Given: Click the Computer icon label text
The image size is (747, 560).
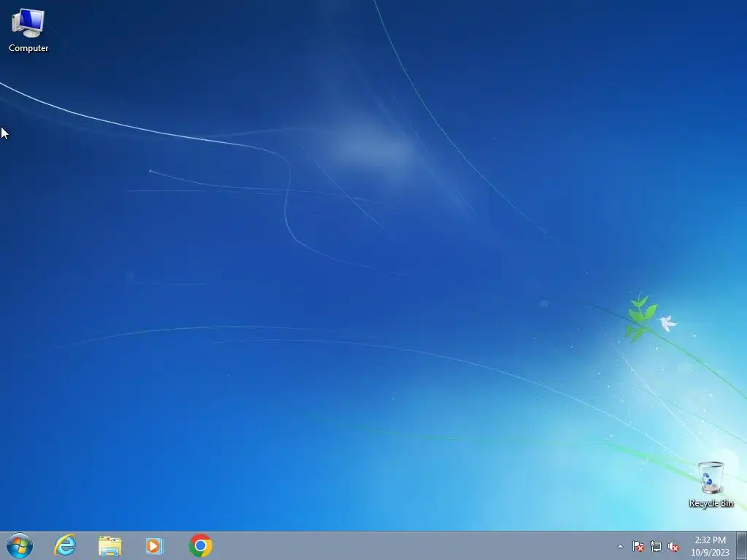Looking at the screenshot, I should (28, 48).
